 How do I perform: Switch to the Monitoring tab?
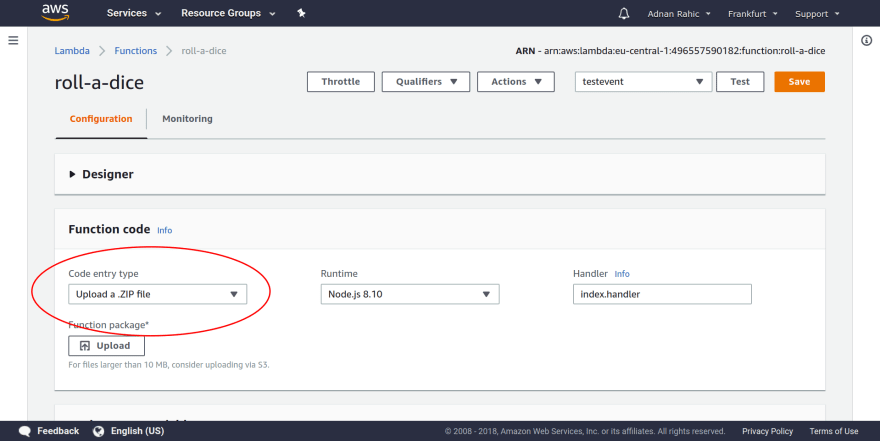tap(187, 119)
